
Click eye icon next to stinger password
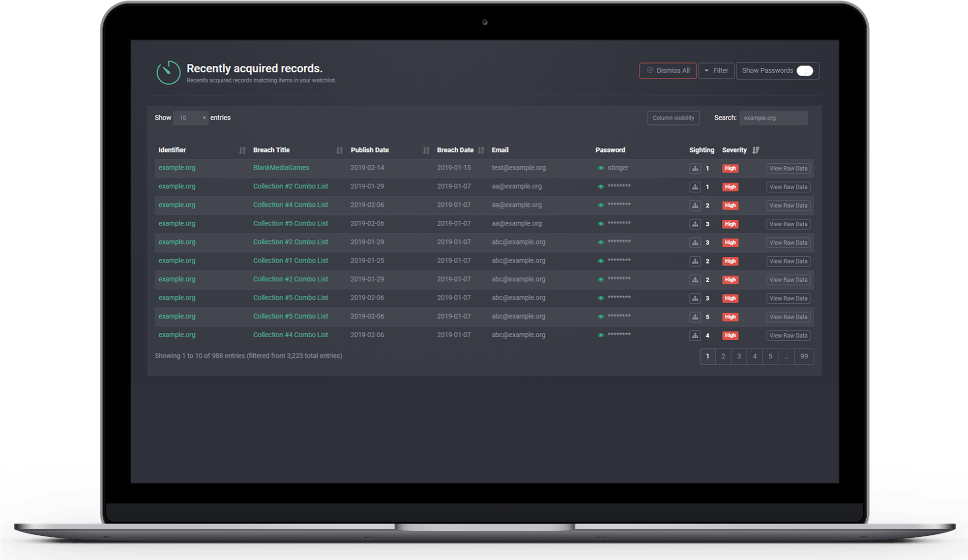coord(600,168)
